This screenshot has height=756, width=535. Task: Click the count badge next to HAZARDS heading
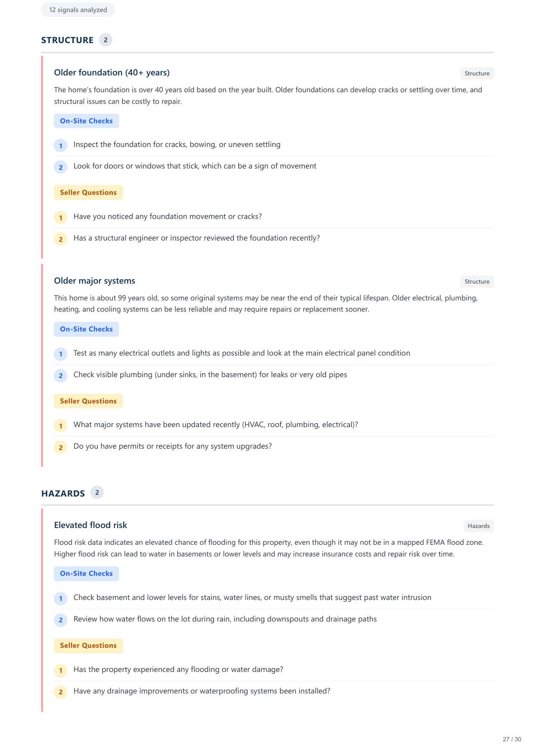97,493
